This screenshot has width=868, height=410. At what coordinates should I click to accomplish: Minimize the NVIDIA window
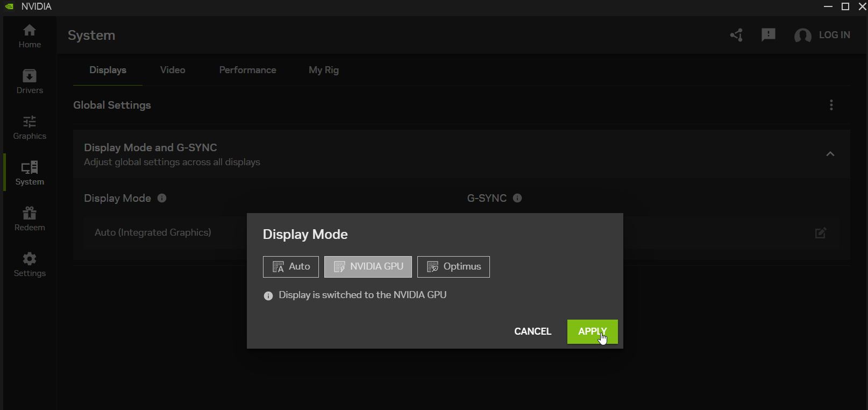(828, 6)
